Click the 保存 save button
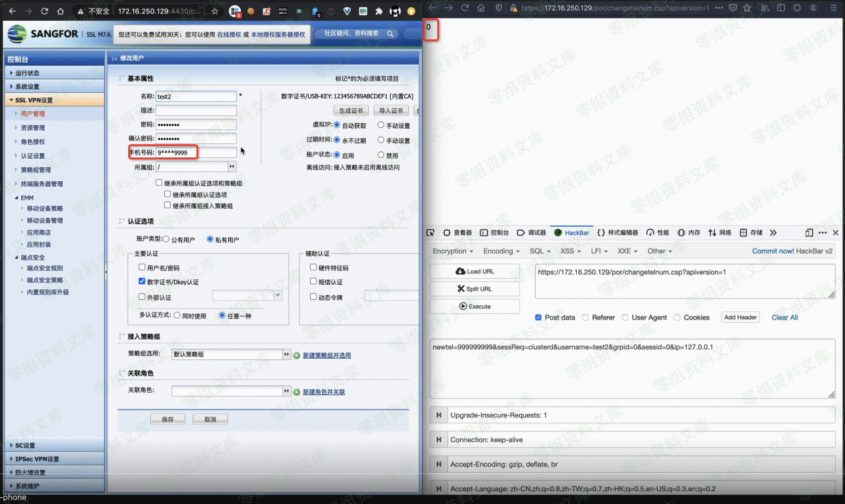This screenshot has height=504, width=845. click(167, 419)
